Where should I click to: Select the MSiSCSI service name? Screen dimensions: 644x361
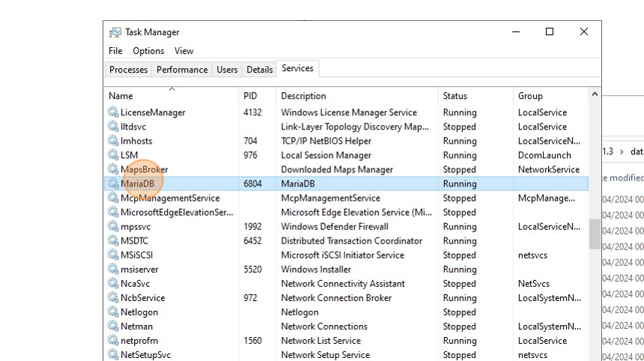click(136, 255)
